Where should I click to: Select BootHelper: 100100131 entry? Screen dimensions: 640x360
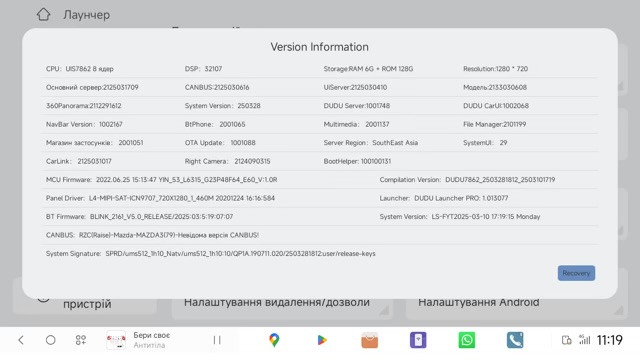point(357,161)
